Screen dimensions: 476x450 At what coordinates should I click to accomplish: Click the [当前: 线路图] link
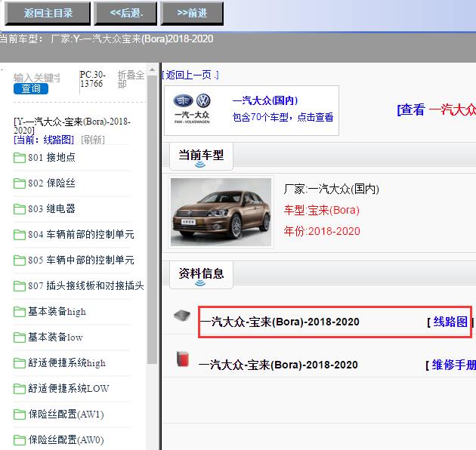coord(44,140)
